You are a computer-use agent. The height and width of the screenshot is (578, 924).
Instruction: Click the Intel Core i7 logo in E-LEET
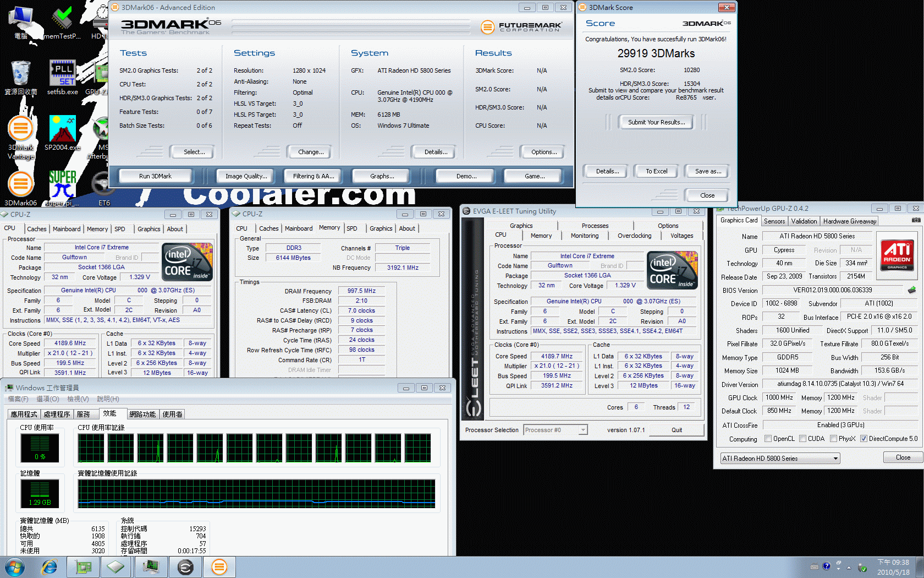672,270
